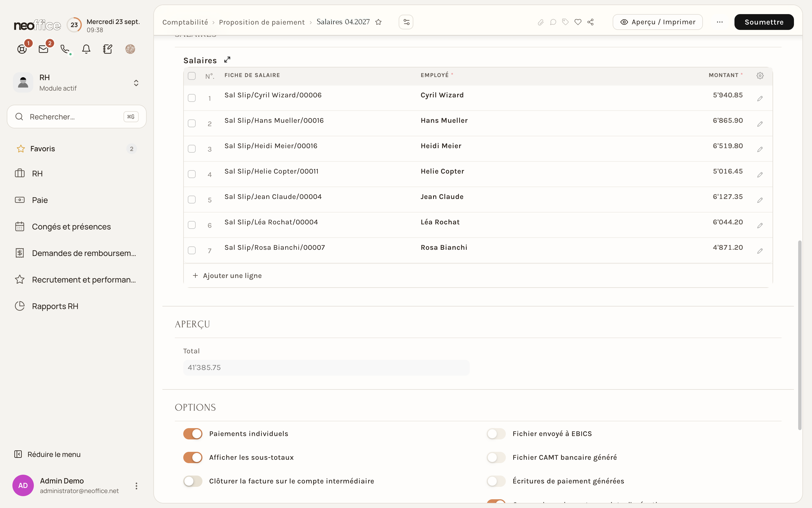This screenshot has width=812, height=508.
Task: Enable Fichier envoyé à EBICS toggle
Action: point(496,434)
